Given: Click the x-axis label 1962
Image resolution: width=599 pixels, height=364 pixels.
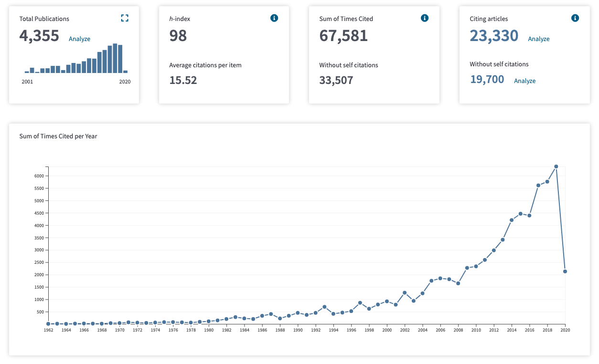Looking at the screenshot, I should tap(48, 330).
